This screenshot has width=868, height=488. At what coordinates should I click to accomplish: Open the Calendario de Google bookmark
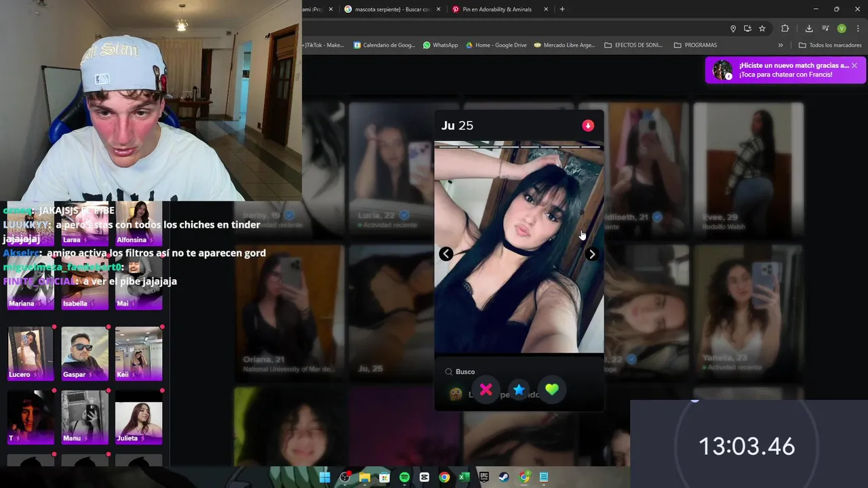384,45
